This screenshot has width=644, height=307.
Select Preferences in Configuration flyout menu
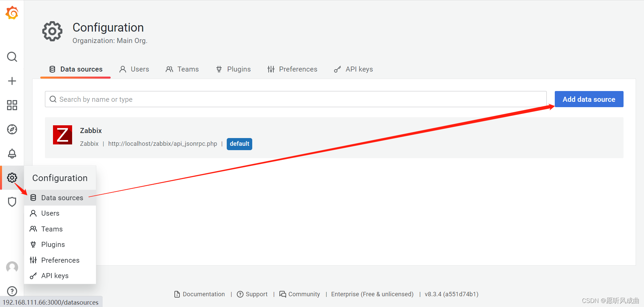pos(60,260)
